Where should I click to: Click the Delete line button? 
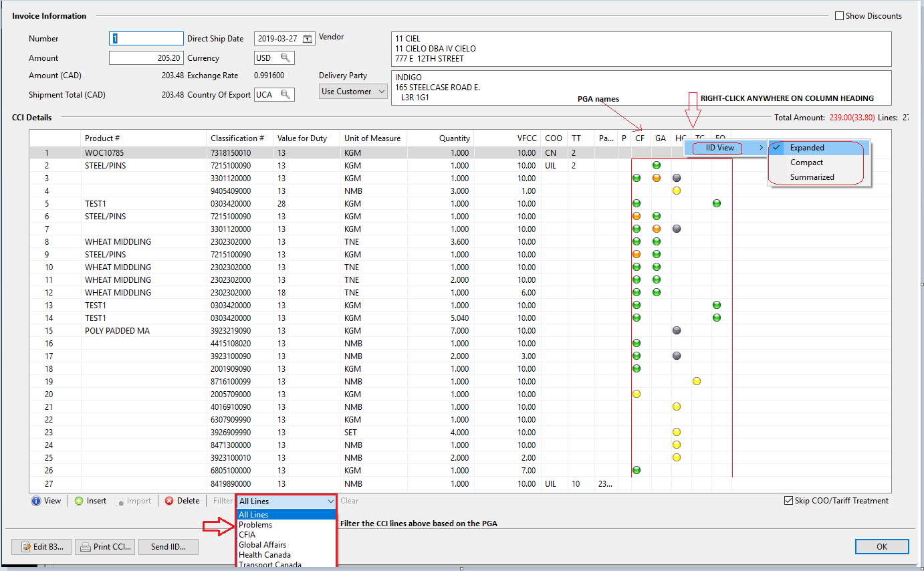coord(182,501)
